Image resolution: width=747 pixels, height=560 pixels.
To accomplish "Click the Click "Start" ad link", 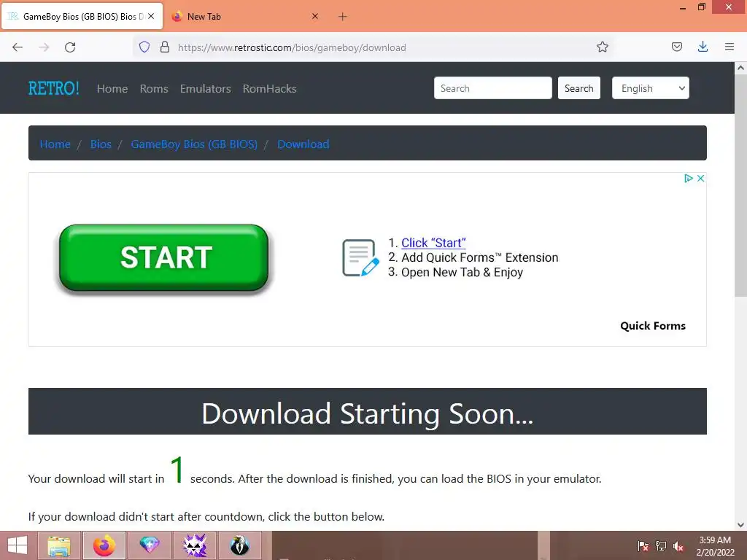I will [x=433, y=243].
